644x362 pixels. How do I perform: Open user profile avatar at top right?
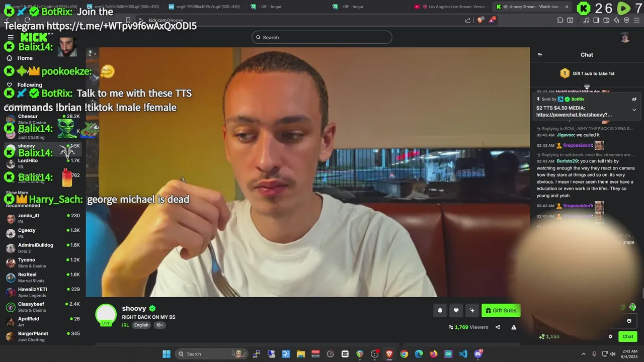[x=625, y=37]
